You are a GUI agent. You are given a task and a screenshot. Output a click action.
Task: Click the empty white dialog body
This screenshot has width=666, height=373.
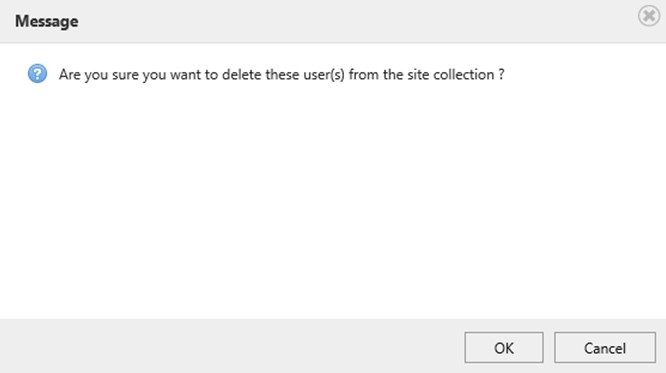pyautogui.click(x=333, y=200)
